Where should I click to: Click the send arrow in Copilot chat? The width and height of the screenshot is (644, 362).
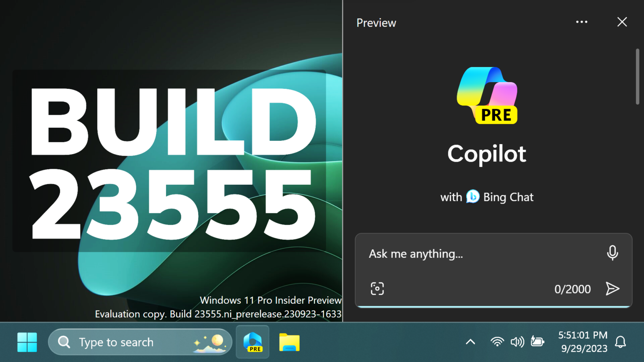(613, 289)
